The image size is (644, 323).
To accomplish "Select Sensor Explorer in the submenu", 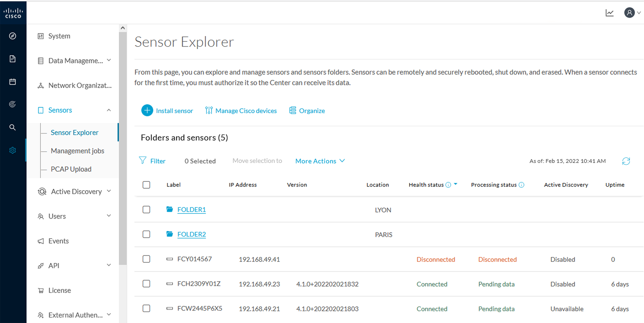I will coord(75,132).
